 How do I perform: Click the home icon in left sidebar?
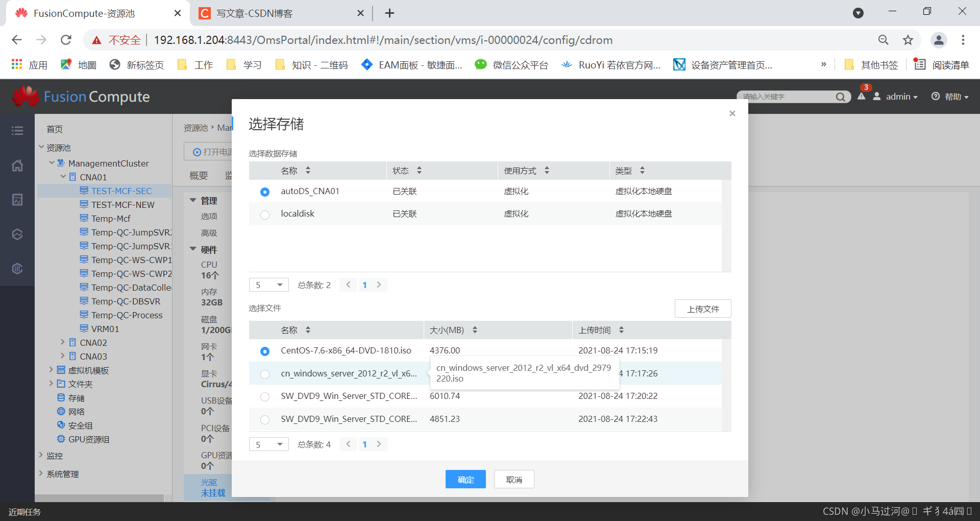tap(17, 165)
